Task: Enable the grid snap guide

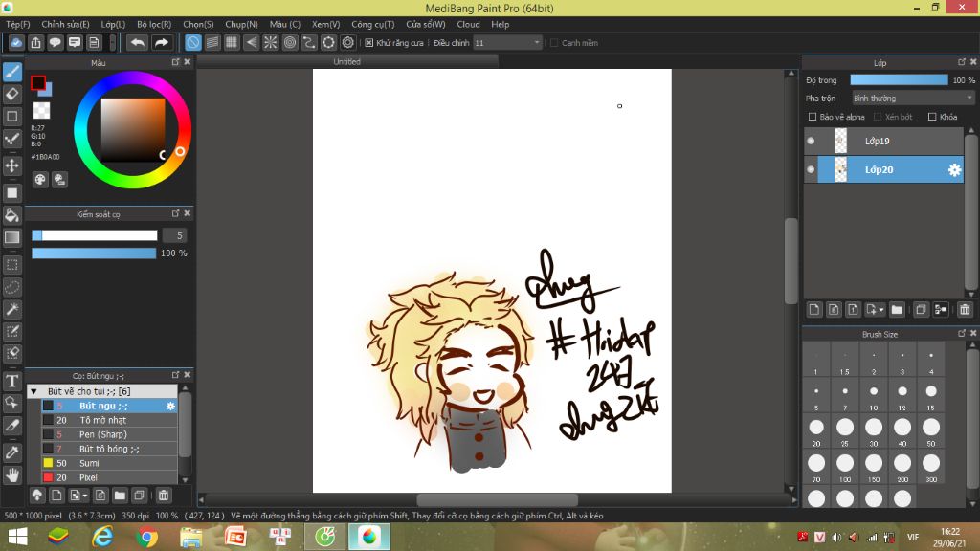Action: click(x=232, y=42)
